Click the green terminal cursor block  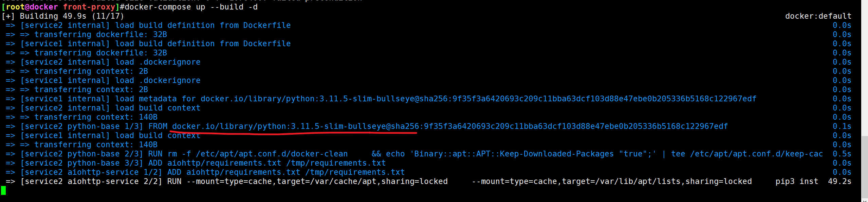[x=3, y=191]
